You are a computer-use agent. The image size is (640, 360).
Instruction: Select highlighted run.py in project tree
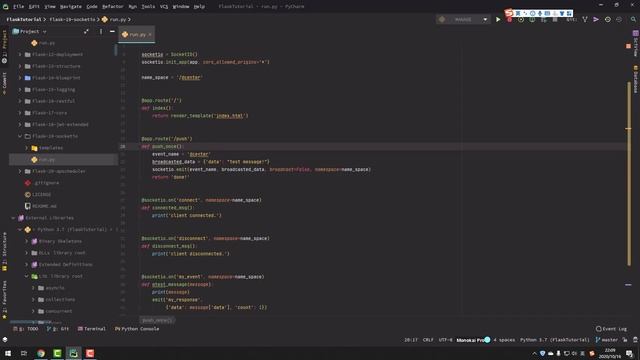(64, 160)
